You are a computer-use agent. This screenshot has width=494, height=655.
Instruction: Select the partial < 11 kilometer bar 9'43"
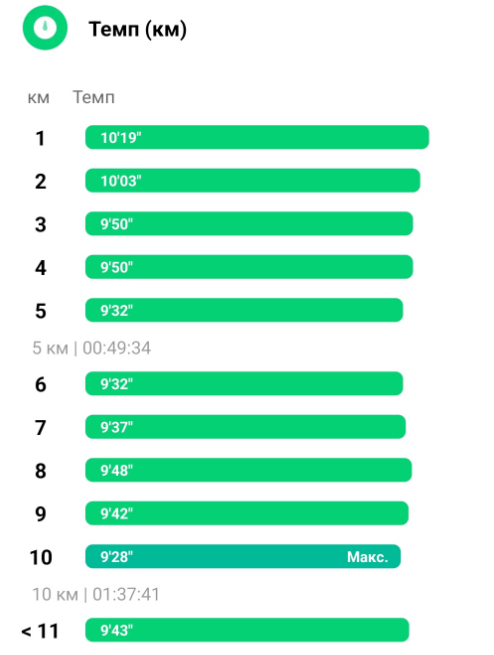point(247,630)
